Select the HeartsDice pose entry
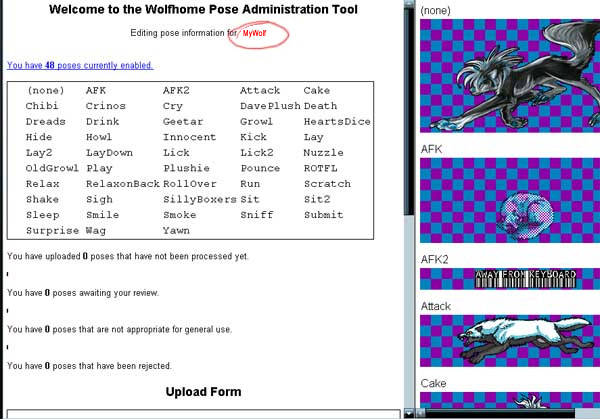 pos(336,122)
